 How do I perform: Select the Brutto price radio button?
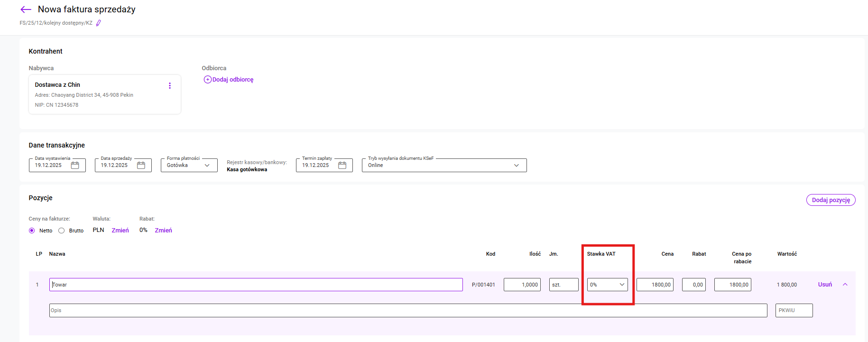click(x=62, y=231)
